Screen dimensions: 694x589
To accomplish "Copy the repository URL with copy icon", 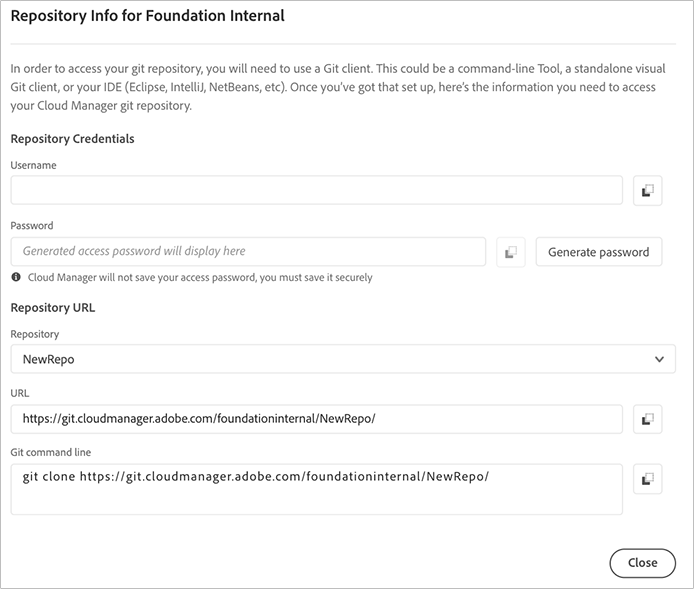I will click(647, 419).
